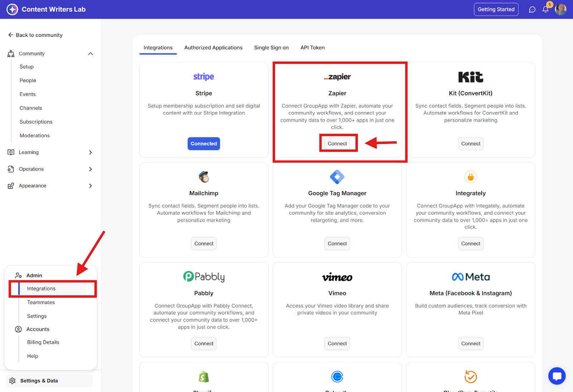The height and width of the screenshot is (392, 573).
Task: Click the Pabbly logo
Action: (x=204, y=277)
